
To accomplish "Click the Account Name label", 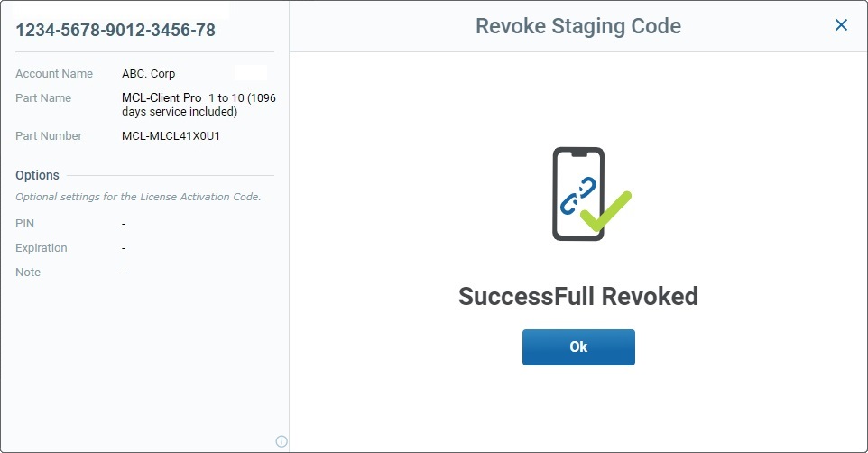I will 54,74.
